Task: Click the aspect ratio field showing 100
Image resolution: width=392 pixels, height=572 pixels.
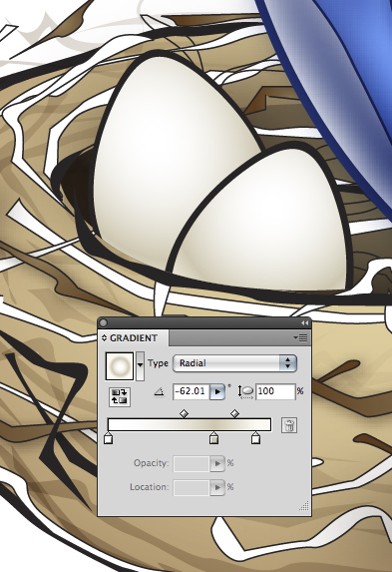Action: (275, 391)
